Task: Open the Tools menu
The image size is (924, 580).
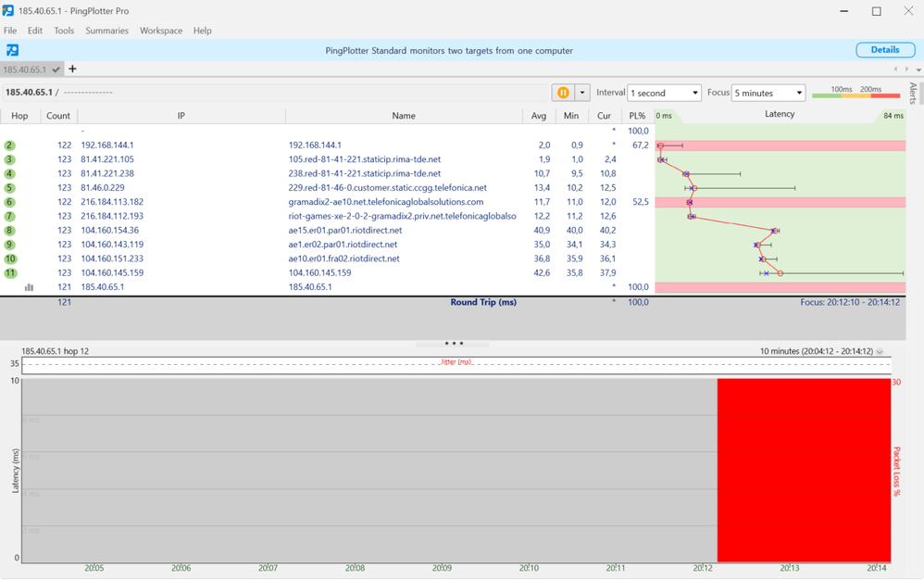Action: [64, 31]
